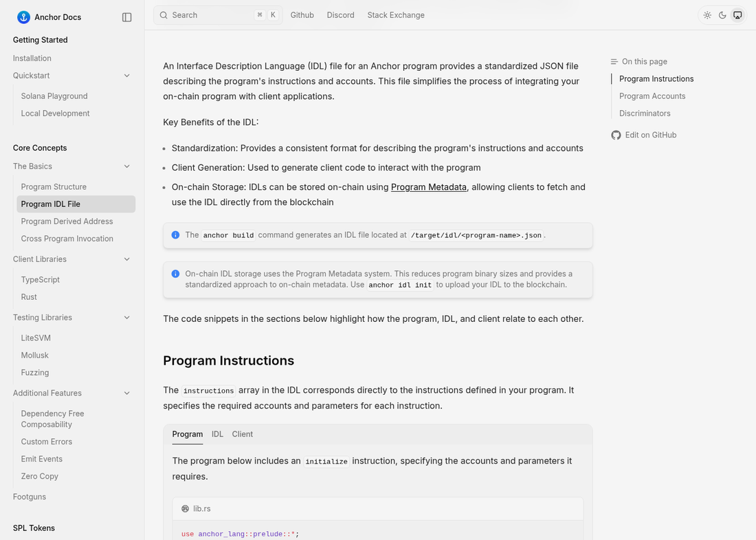The width and height of the screenshot is (756, 540).
Task: Click the info icon in on-chain storage note
Action: (175, 274)
